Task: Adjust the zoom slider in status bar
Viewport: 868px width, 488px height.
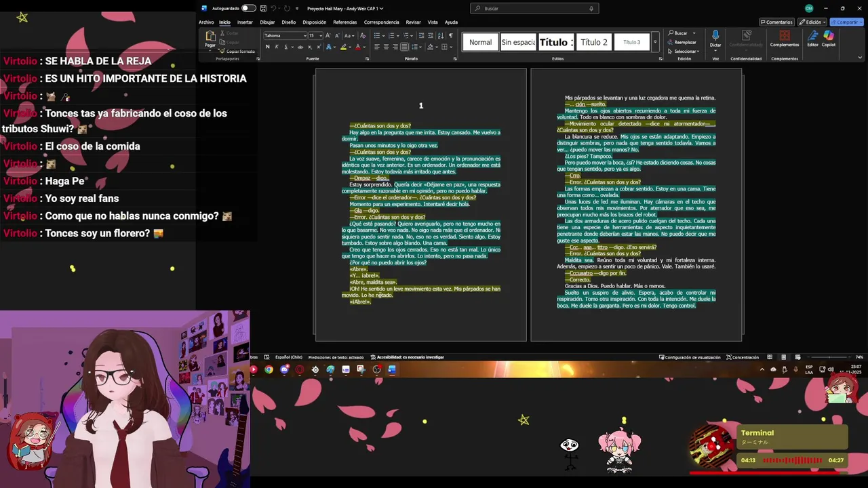Action: click(x=831, y=357)
